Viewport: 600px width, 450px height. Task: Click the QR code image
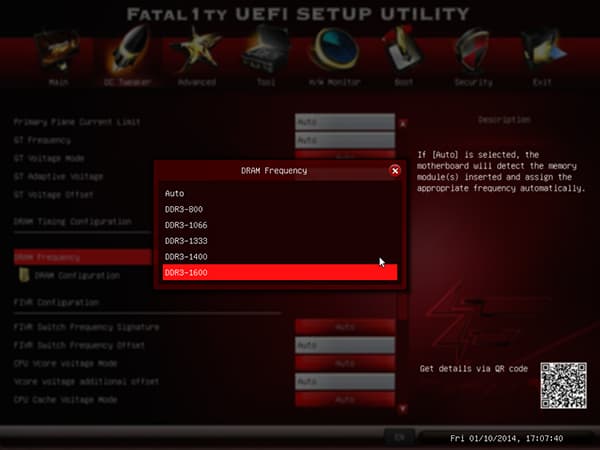coord(563,385)
